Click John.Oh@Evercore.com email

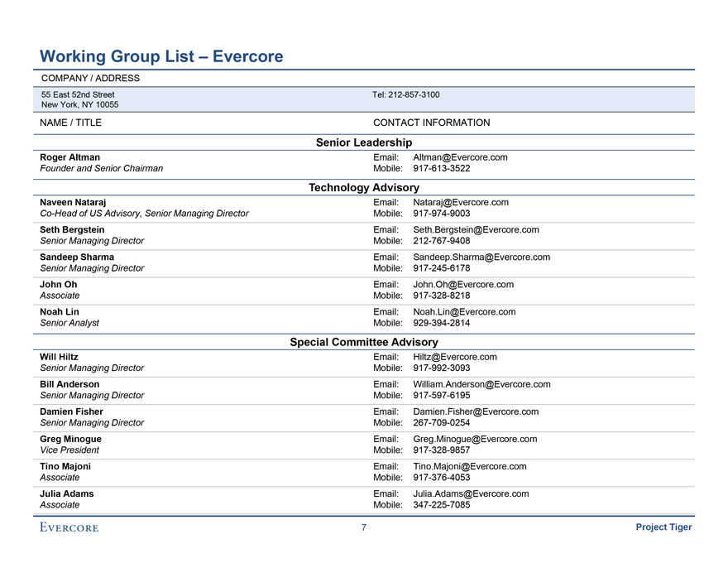click(463, 284)
